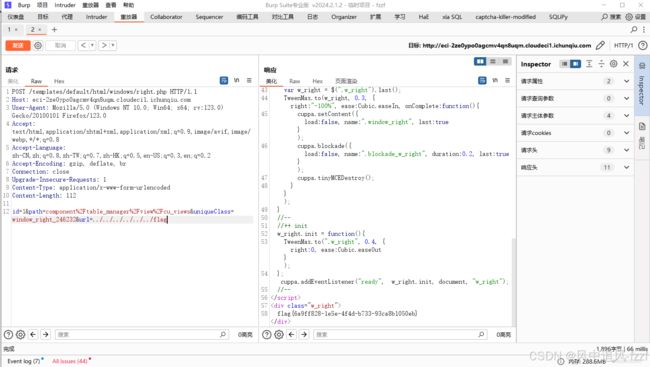
Task: Click the global search magnifier in top bar
Action: click(605, 17)
